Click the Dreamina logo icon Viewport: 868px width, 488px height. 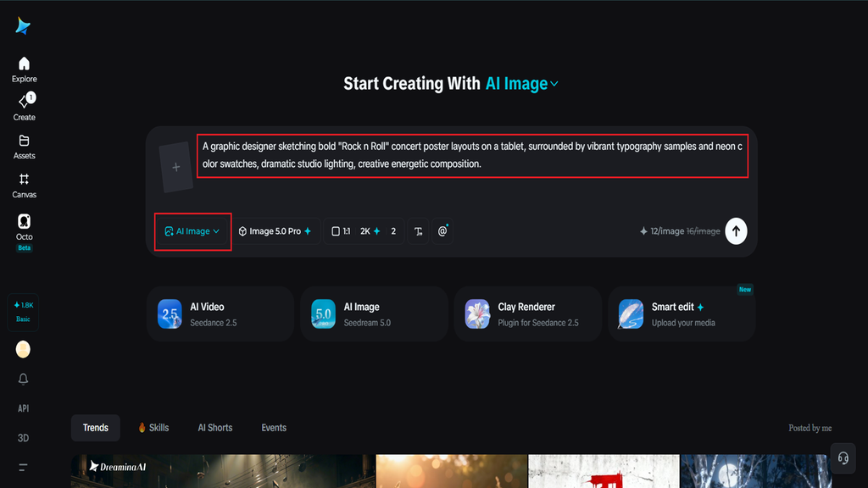tap(23, 25)
